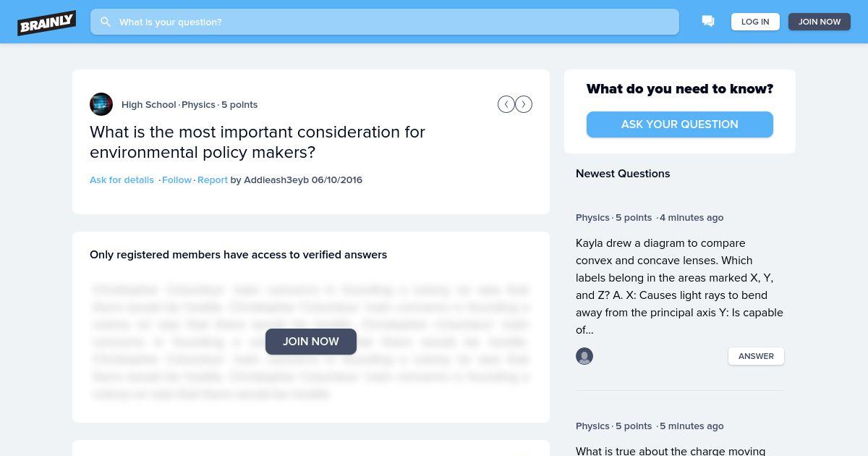Go to previous question arrow
Image resolution: width=868 pixels, height=456 pixels.
(506, 104)
